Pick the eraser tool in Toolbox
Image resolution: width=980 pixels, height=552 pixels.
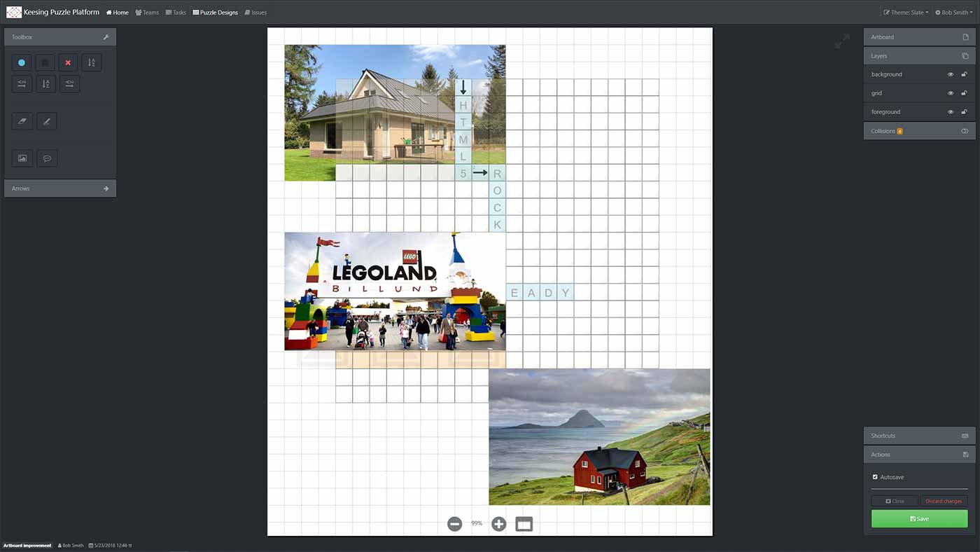pos(22,121)
